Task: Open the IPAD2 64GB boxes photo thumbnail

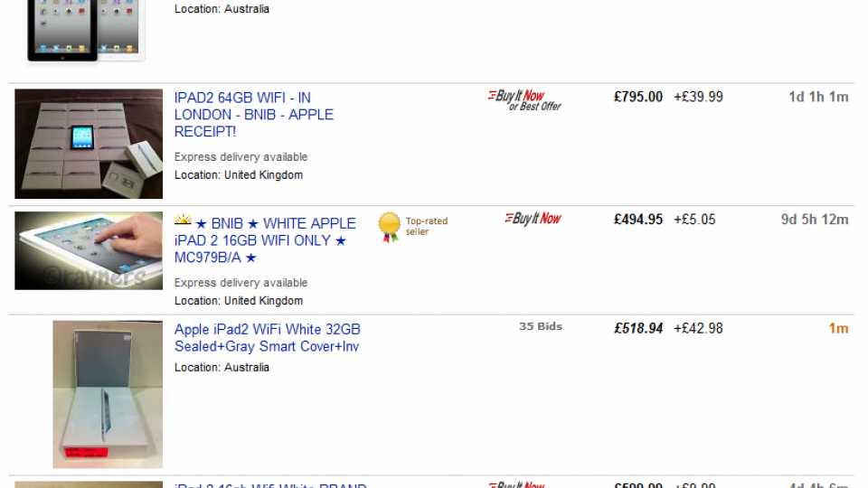Action: pos(89,144)
